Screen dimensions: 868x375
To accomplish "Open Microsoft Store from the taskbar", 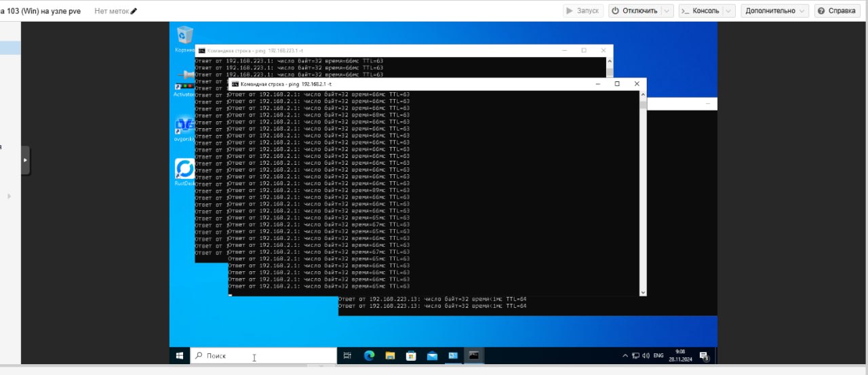I will pyautogui.click(x=411, y=355).
